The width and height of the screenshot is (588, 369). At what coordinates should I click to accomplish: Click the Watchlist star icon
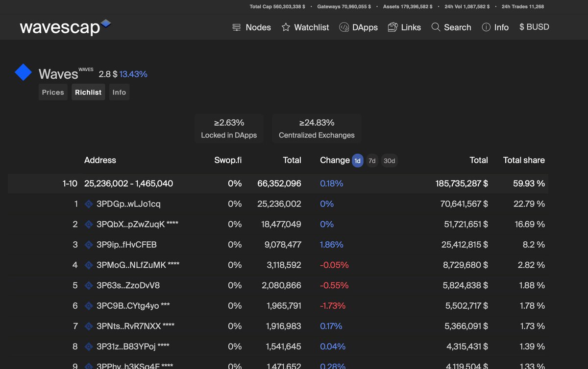(x=286, y=27)
